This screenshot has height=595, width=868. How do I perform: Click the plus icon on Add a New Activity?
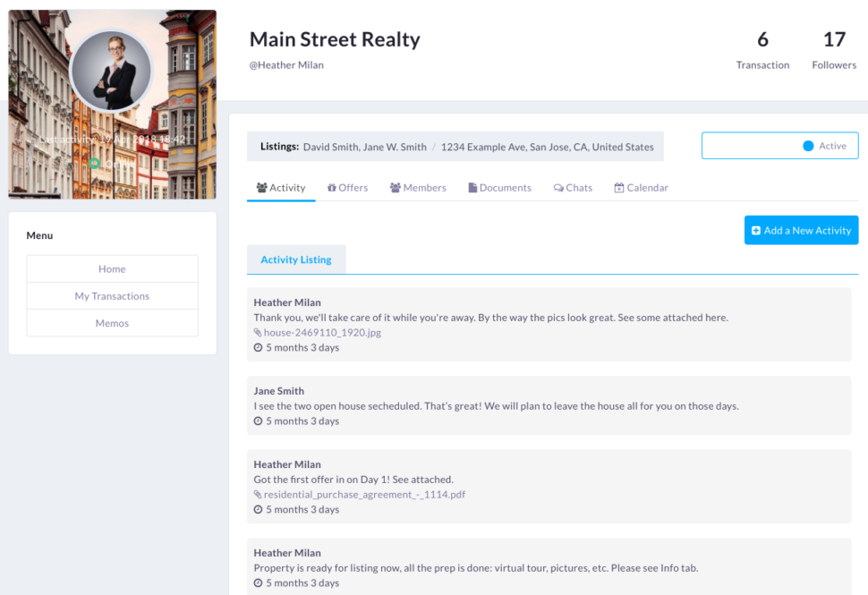755,230
